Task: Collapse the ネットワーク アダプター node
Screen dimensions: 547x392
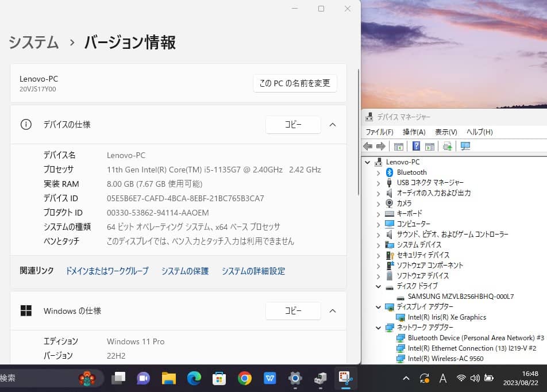Action: click(379, 328)
